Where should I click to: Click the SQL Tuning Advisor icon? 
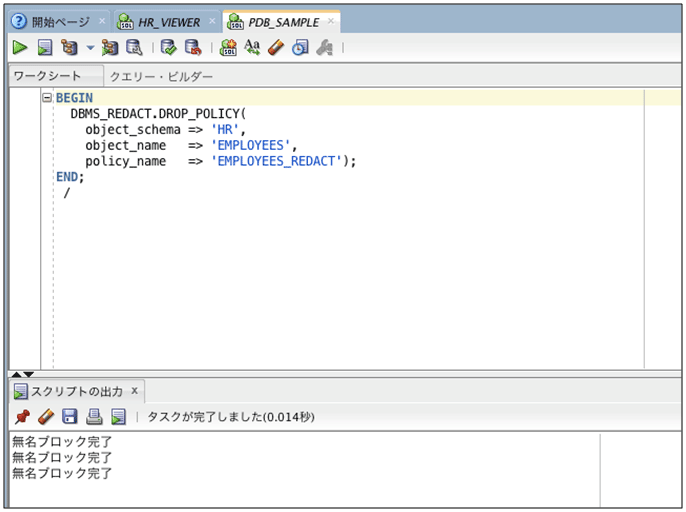click(x=134, y=47)
